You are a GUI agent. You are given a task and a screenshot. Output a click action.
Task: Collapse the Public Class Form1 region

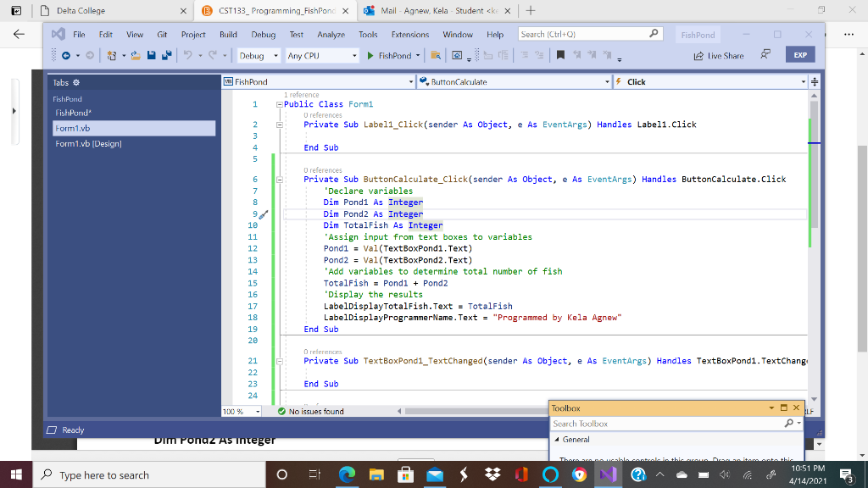[280, 104]
